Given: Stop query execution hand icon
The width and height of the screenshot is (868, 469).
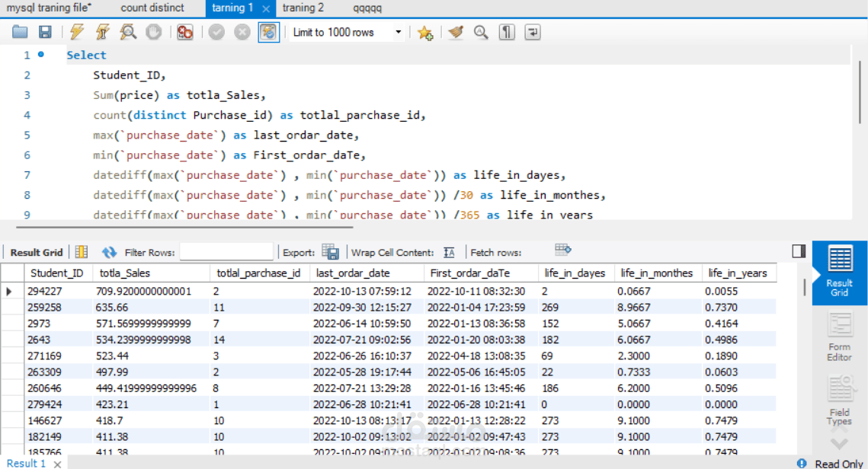Looking at the screenshot, I should (x=153, y=32).
